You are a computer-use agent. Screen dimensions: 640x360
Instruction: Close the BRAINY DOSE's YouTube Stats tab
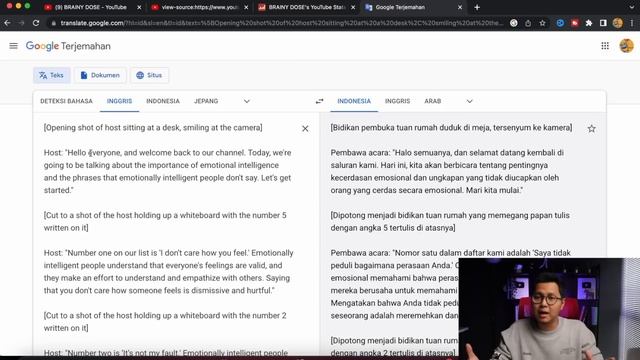point(353,7)
